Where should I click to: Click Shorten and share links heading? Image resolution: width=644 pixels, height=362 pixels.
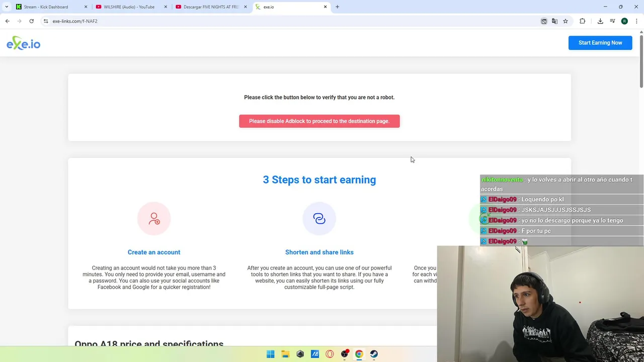(319, 252)
